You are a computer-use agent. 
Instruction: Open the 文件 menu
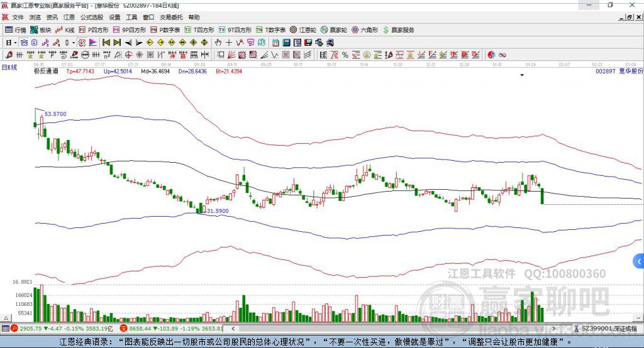[18, 17]
